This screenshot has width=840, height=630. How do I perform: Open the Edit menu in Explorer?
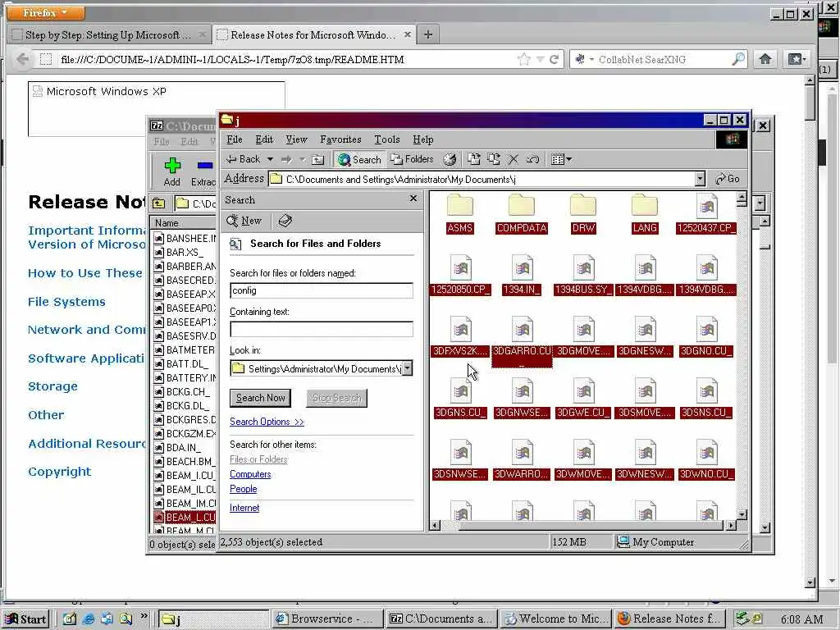[x=264, y=139]
